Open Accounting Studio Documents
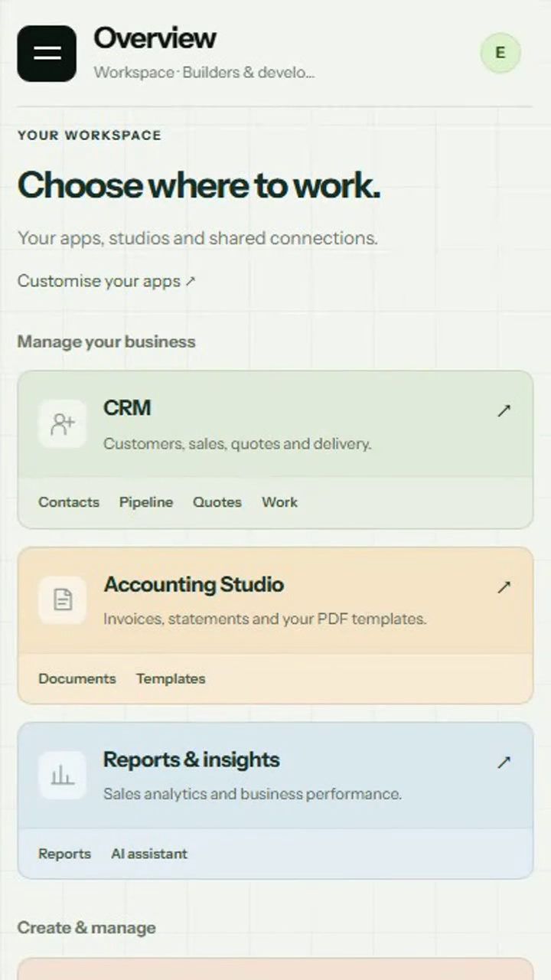The width and height of the screenshot is (551, 980). pyautogui.click(x=77, y=678)
